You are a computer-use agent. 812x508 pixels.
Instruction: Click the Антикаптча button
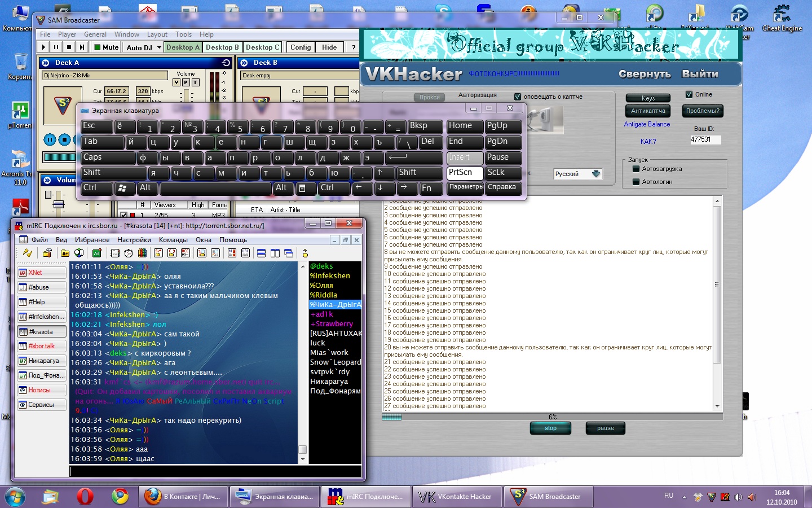(648, 111)
